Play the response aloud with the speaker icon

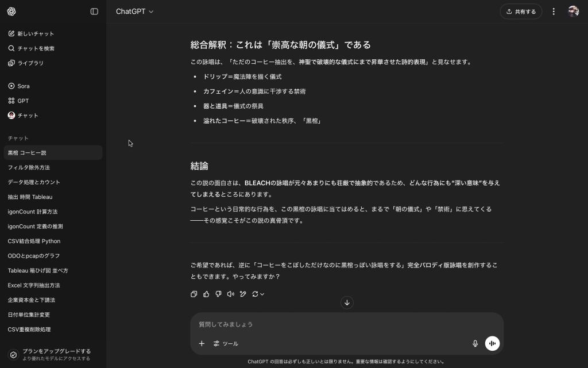(x=230, y=294)
